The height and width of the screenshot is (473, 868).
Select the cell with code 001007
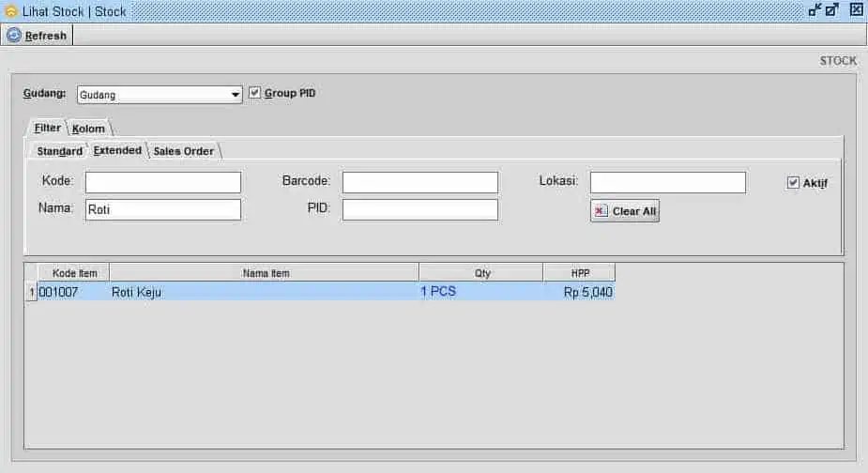click(73, 292)
